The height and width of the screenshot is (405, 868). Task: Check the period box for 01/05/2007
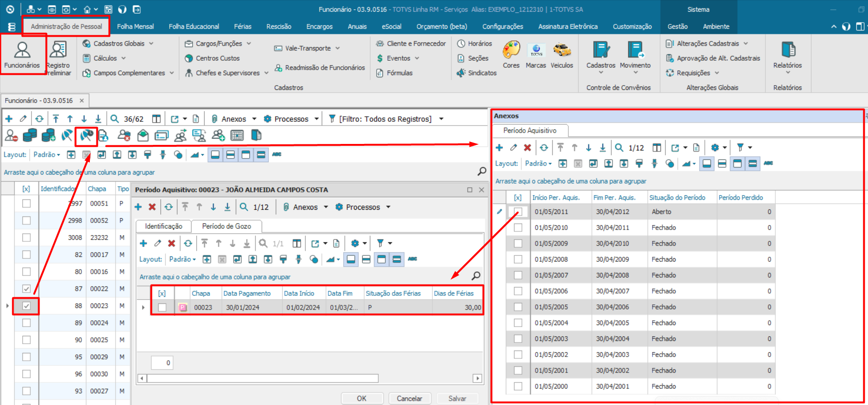point(518,275)
